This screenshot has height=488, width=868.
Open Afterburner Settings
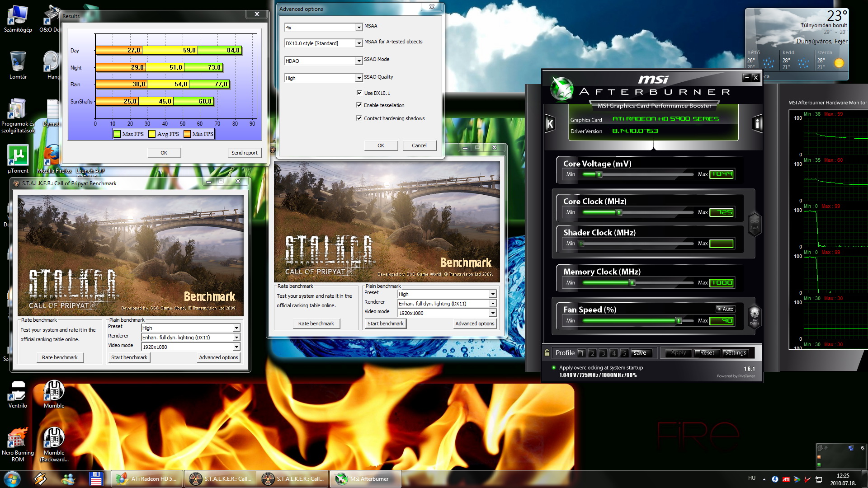736,353
